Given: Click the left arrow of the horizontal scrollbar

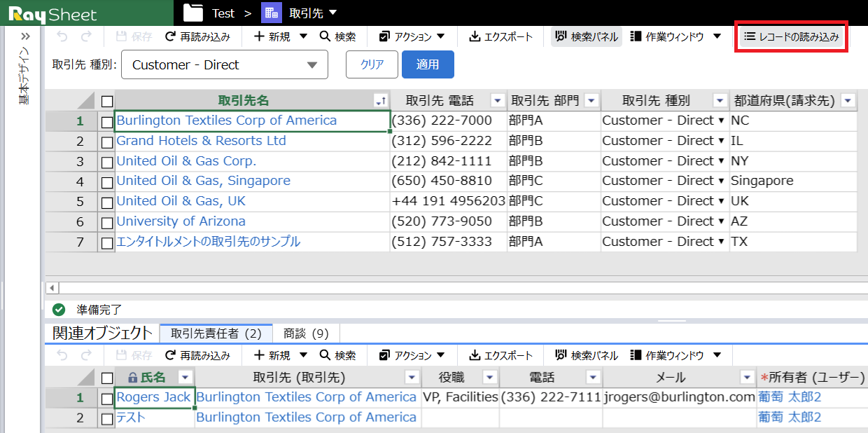Looking at the screenshot, I should pyautogui.click(x=52, y=288).
